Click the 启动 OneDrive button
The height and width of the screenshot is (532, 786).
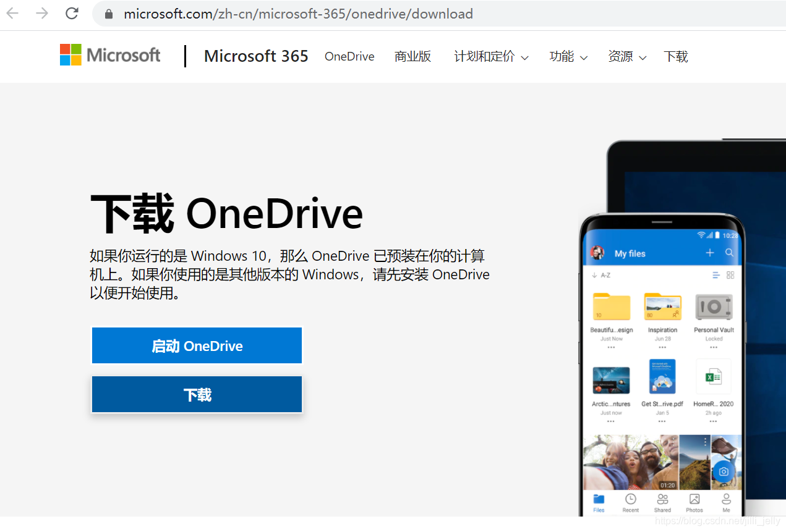197,345
